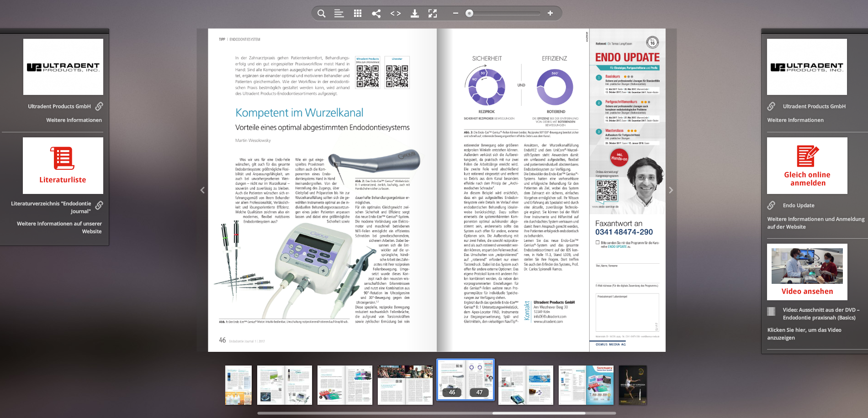Click Weitere Informationen auf unserer Website
The width and height of the screenshot is (868, 418).
click(59, 227)
